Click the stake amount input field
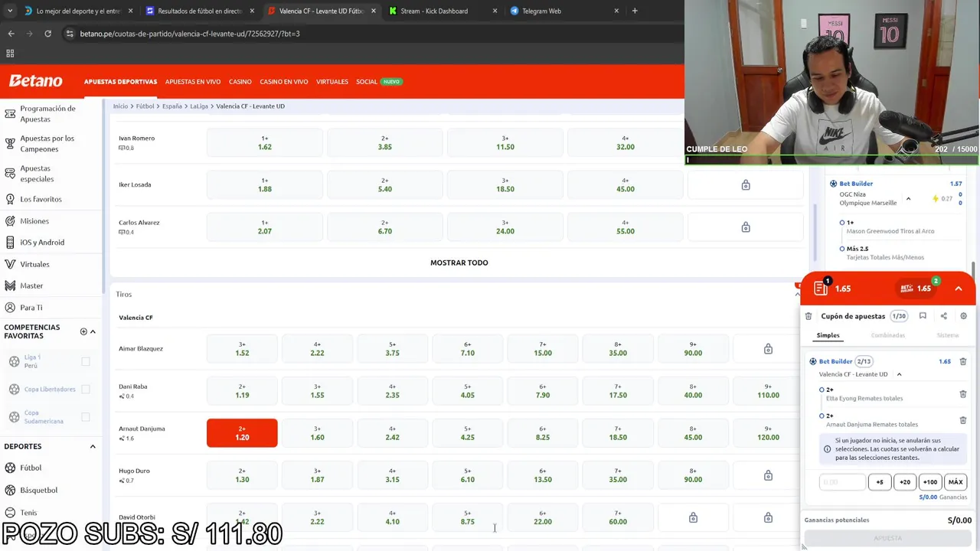The image size is (980, 551). (842, 482)
